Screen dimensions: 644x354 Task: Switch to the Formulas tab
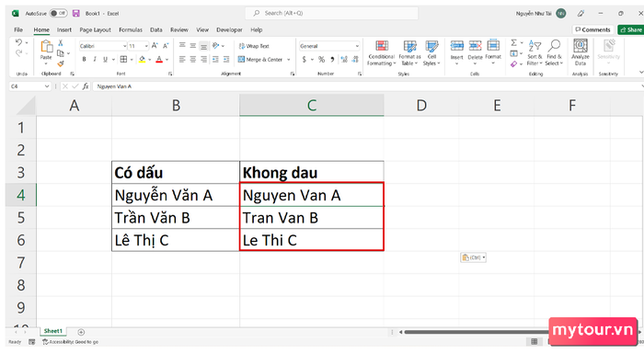131,30
